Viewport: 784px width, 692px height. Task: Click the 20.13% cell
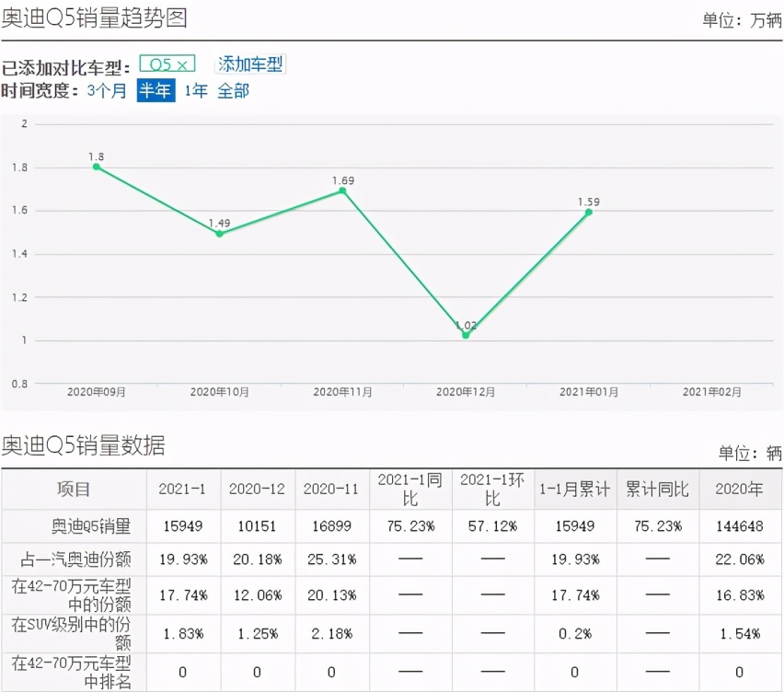click(331, 595)
